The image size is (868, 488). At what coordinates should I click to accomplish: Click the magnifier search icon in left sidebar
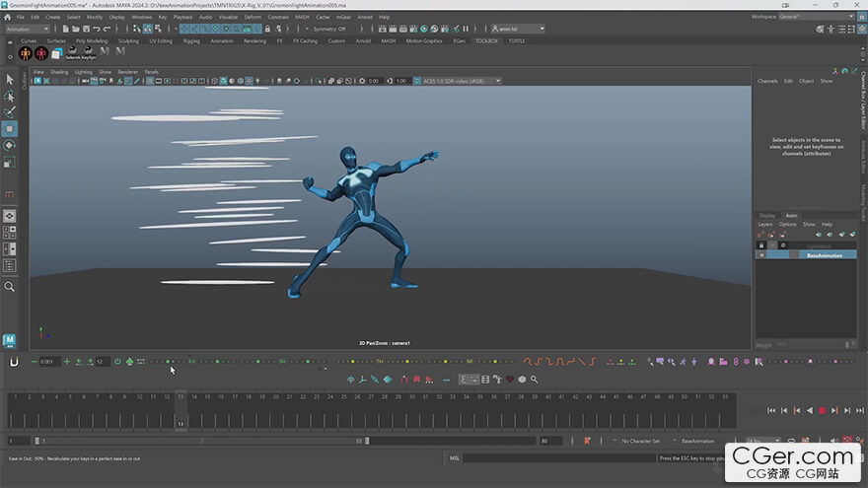[x=9, y=287]
